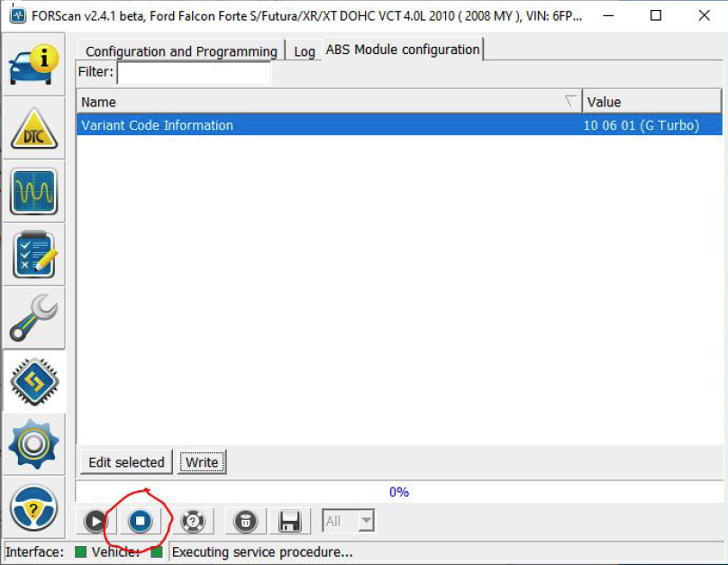Minimize the FORScan window
Screen dimensions: 728x565
(x=609, y=16)
